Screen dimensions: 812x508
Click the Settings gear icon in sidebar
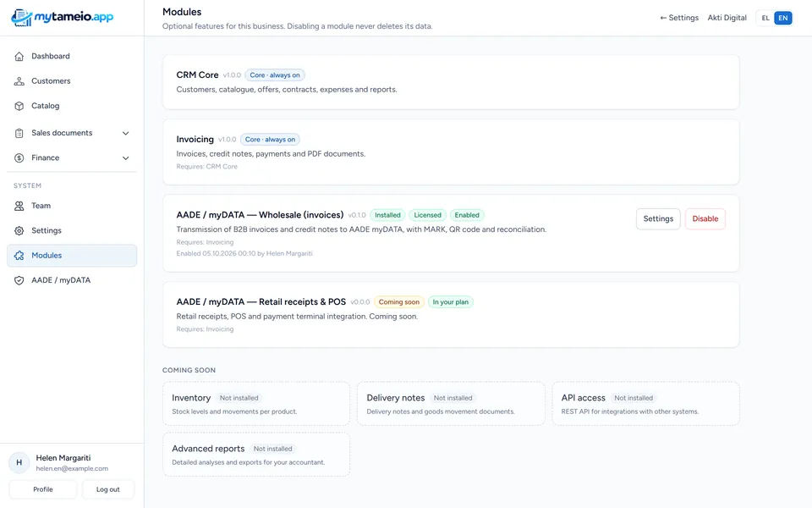(19, 230)
